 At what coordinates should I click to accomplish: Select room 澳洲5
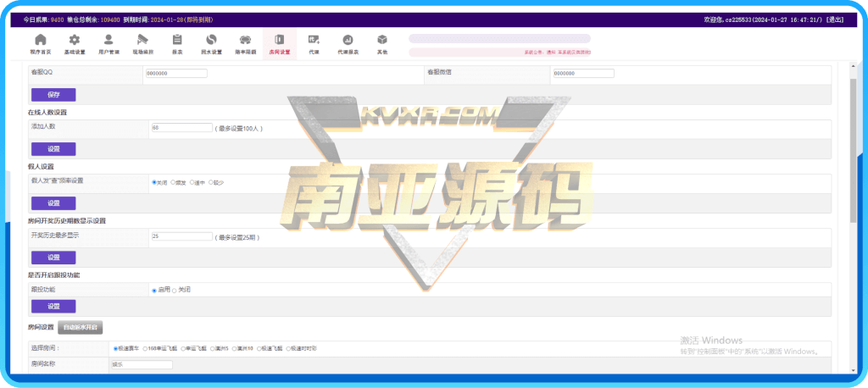coord(213,349)
